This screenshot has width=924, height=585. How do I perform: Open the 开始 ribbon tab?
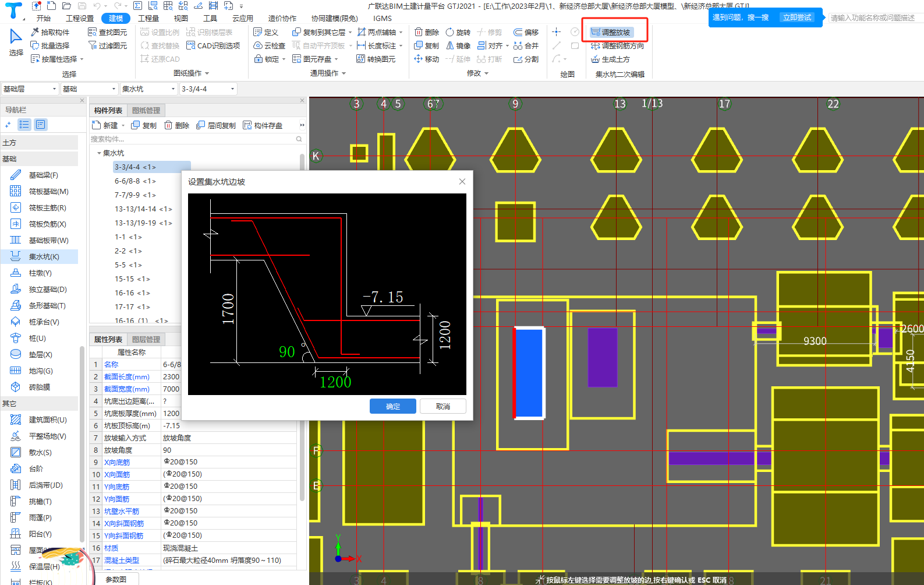[44, 18]
